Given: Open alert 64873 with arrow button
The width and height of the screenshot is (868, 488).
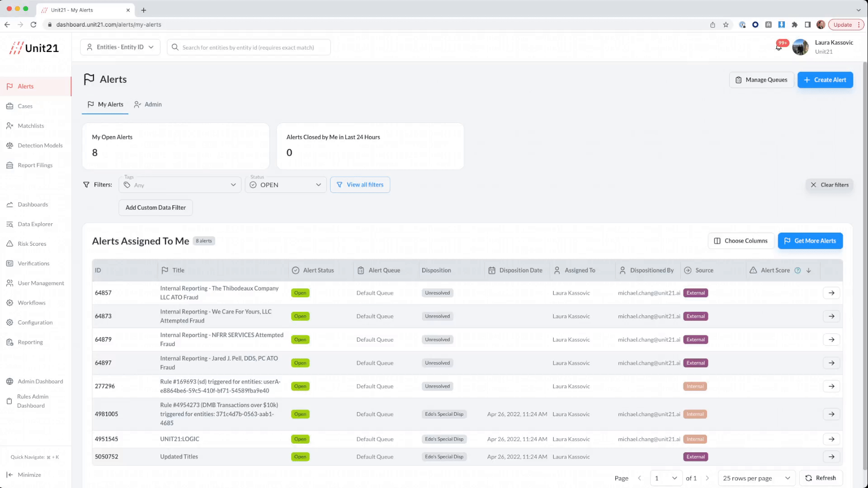Looking at the screenshot, I should (x=831, y=316).
